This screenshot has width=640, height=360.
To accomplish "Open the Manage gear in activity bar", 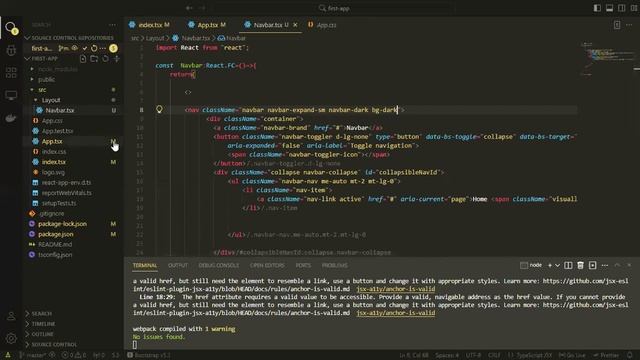I will click(11, 338).
